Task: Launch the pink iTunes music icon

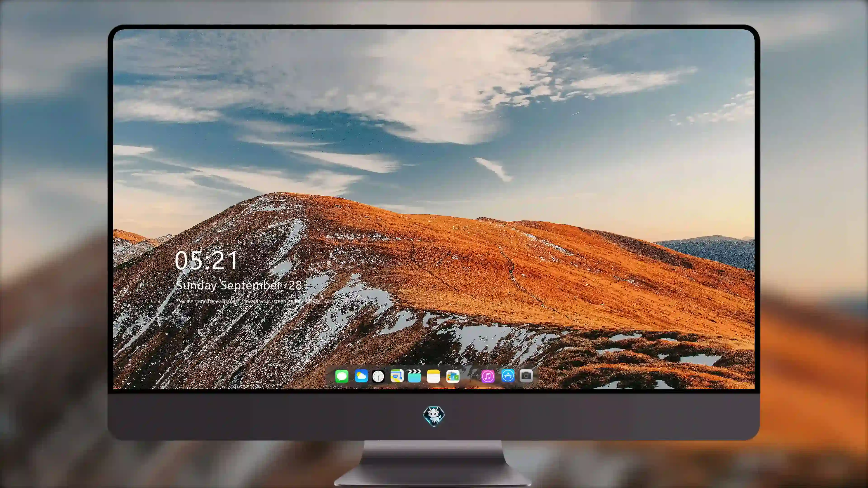Action: pos(488,376)
